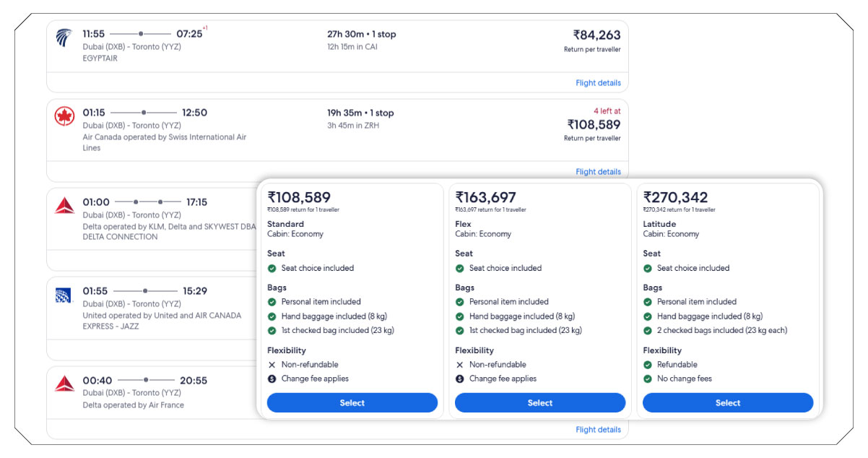The height and width of the screenshot is (458, 868).
Task: Open Flight details for the EGYPTAIR flight
Action: point(599,82)
